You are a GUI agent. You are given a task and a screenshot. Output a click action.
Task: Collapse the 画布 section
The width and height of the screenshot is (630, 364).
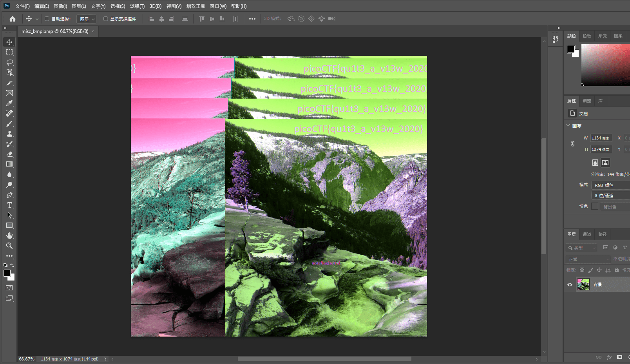[x=568, y=125]
